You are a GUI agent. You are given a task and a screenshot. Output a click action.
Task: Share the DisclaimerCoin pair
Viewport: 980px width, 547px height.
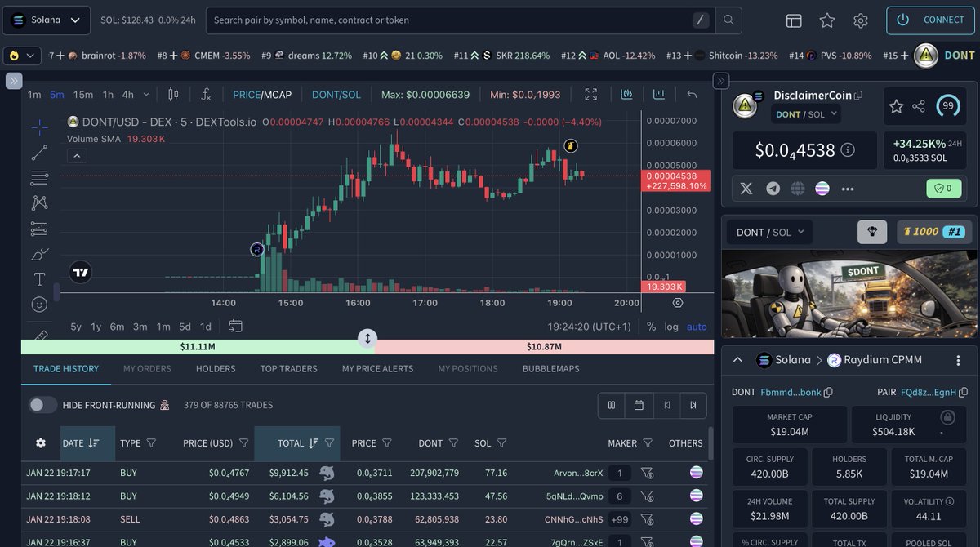pos(919,106)
